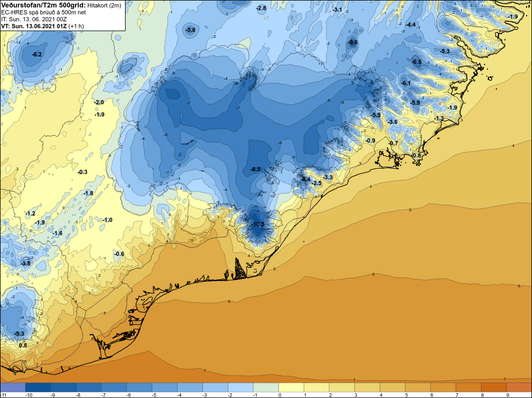532x398 pixels.
Task: Click the legend swatch between -6 and -5
Action: click(139, 387)
